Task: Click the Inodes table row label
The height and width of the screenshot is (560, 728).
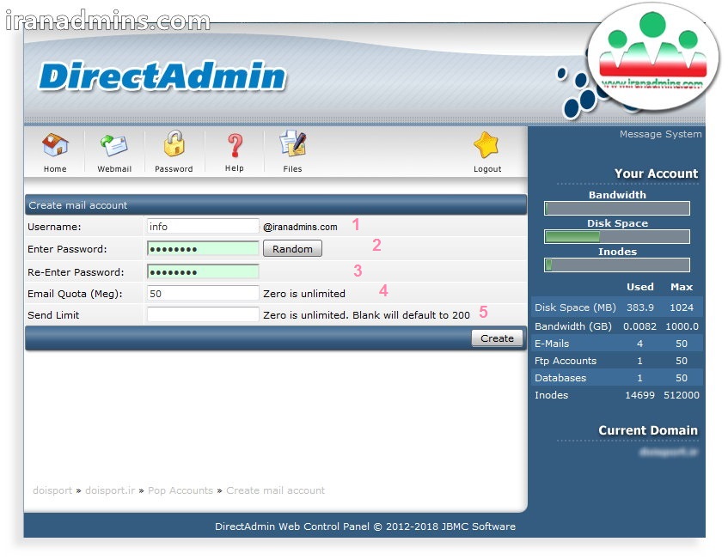Action: point(551,395)
